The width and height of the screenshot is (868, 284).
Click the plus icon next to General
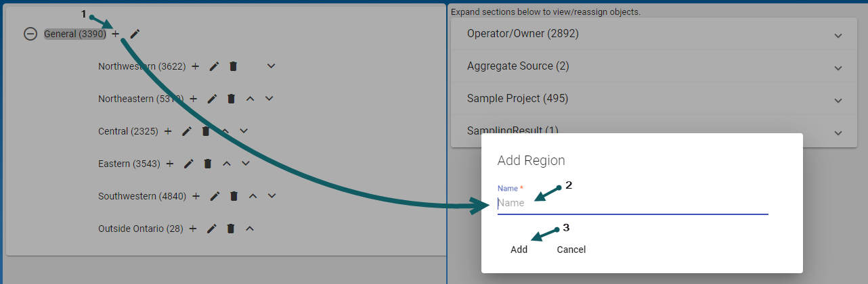tap(116, 34)
